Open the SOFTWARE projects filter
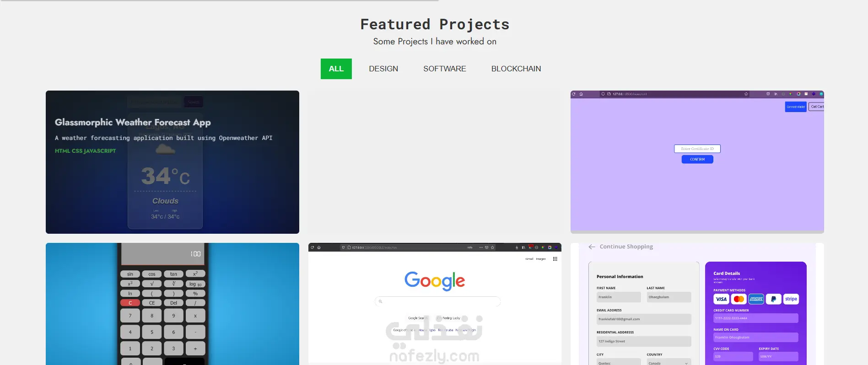 point(444,69)
